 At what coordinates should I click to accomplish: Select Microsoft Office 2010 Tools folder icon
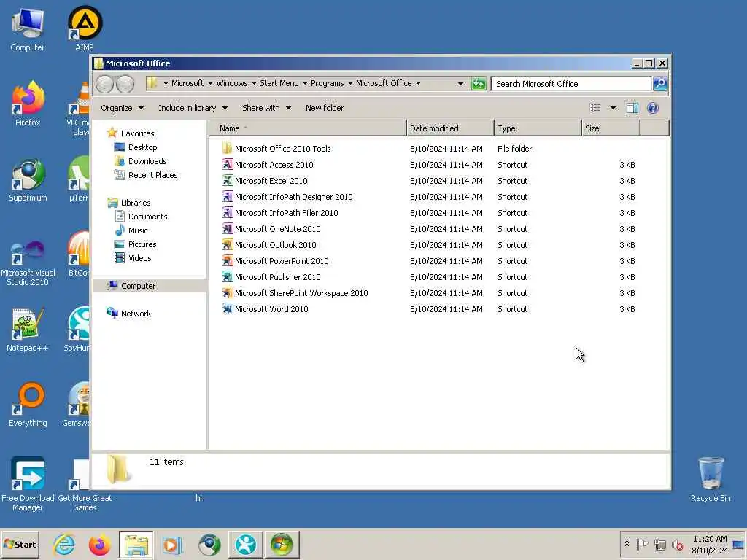[228, 149]
